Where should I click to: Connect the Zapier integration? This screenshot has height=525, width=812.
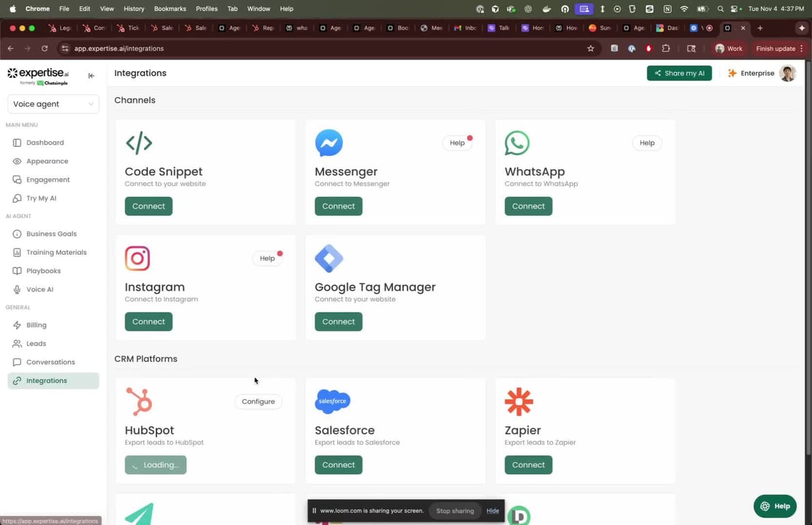click(528, 465)
